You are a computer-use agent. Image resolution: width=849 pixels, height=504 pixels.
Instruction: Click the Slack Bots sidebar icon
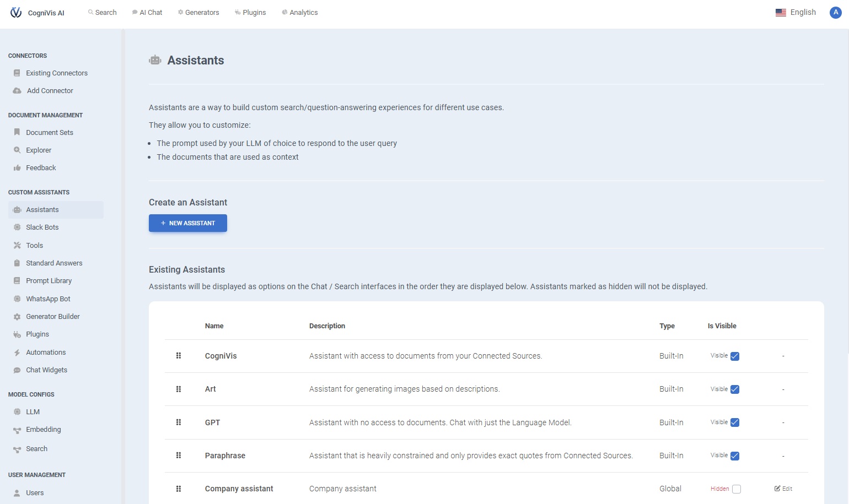(x=17, y=227)
